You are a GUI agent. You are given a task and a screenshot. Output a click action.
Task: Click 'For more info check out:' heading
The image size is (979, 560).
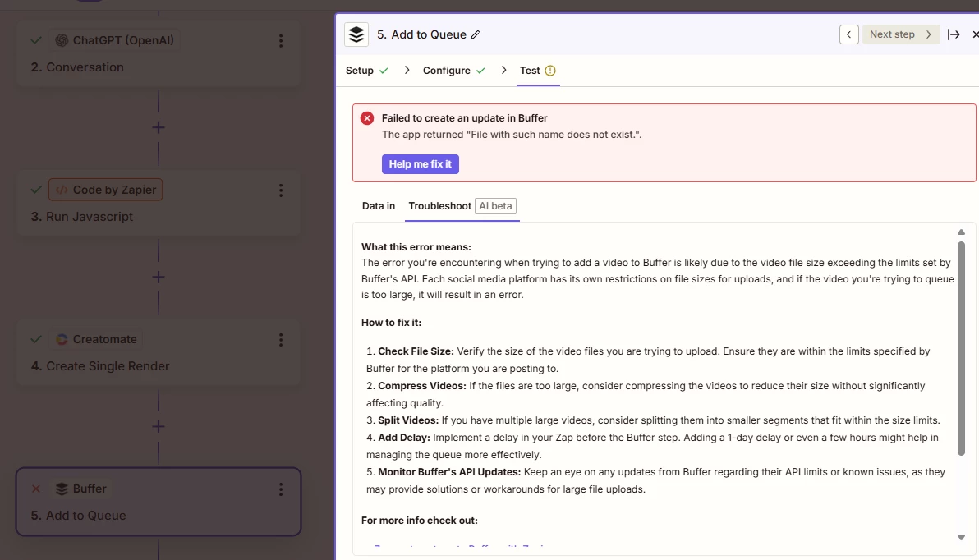[420, 521]
